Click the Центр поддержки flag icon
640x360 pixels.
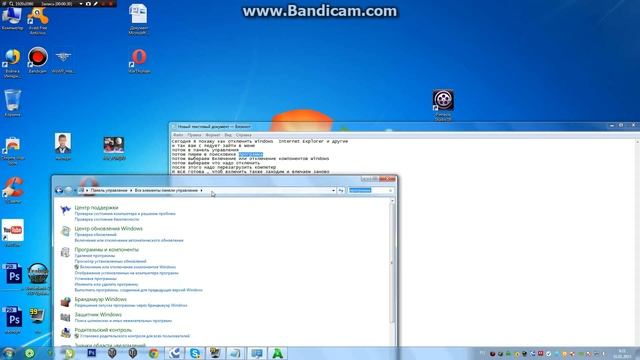(65, 210)
